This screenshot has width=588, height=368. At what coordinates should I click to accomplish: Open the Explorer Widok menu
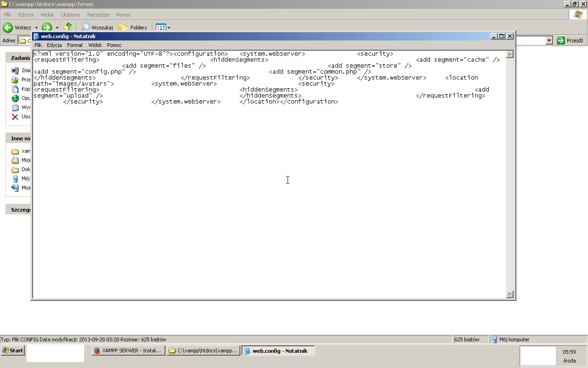coord(47,15)
